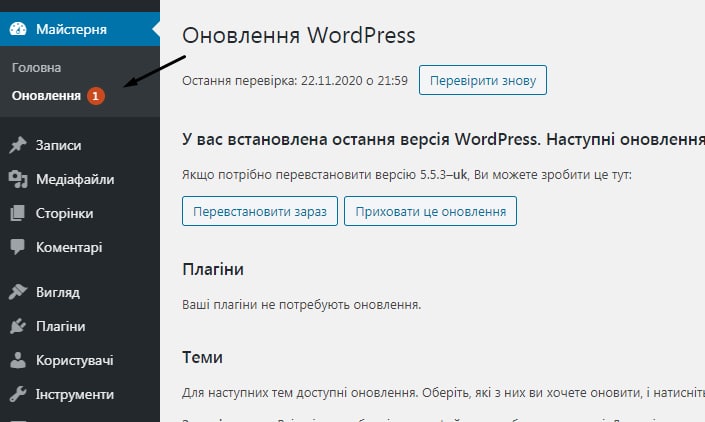Click the wrench icon beside Інструменти
The image size is (705, 422).
click(x=18, y=394)
